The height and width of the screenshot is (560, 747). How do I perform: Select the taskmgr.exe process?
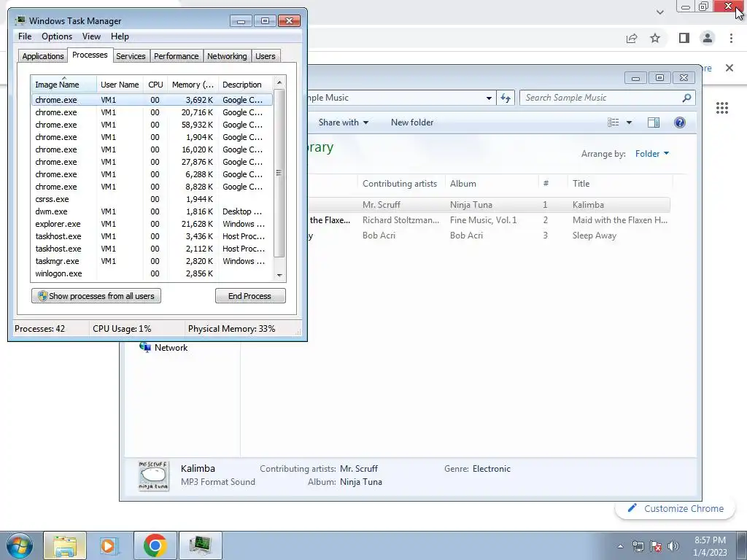pyautogui.click(x=152, y=261)
